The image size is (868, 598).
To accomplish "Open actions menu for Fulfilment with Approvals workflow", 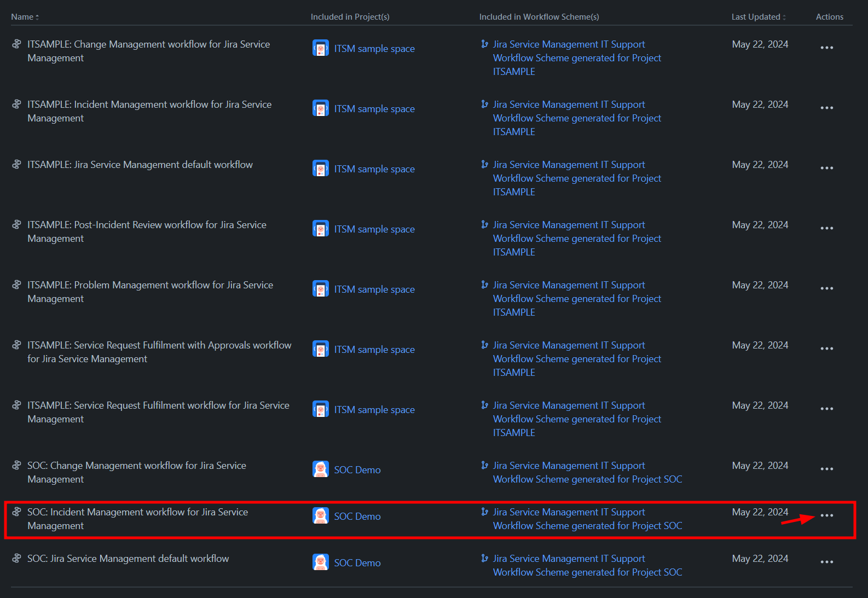I will click(826, 349).
